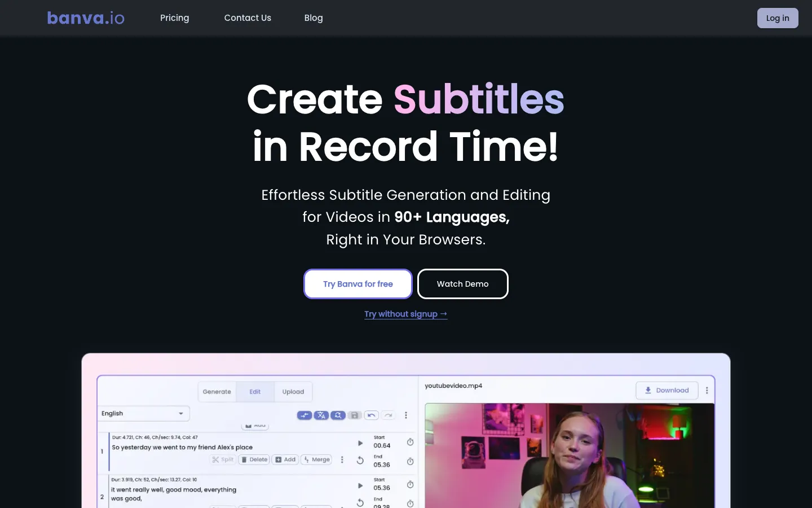Click the "90+ Languages," text
The image size is (812, 508).
452,217
